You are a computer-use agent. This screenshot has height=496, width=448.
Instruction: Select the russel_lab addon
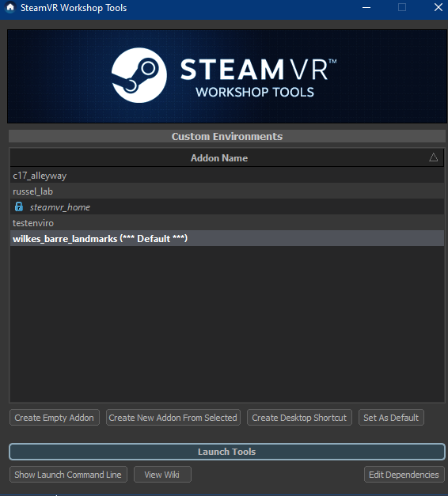point(226,191)
